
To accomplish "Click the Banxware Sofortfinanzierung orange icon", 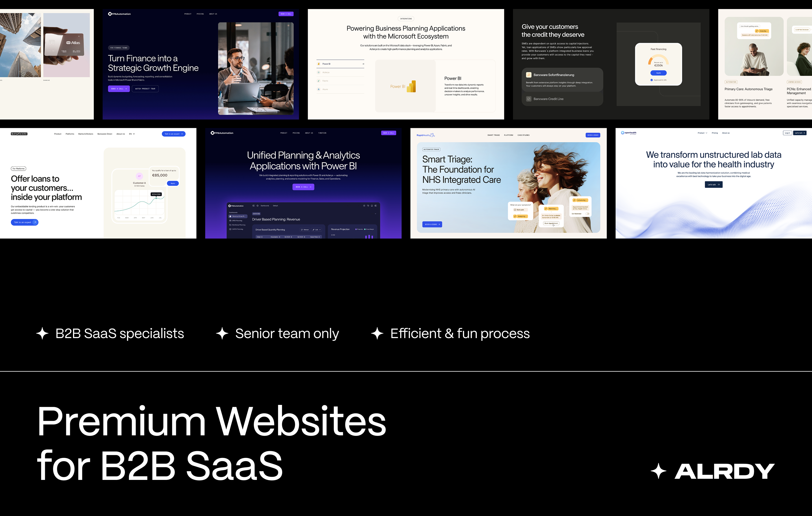I will pyautogui.click(x=529, y=75).
